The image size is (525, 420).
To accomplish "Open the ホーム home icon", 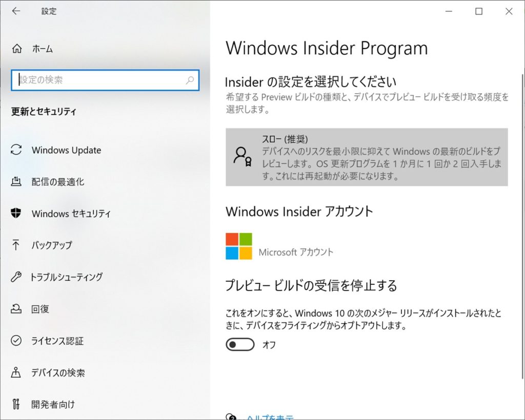I will pos(17,49).
